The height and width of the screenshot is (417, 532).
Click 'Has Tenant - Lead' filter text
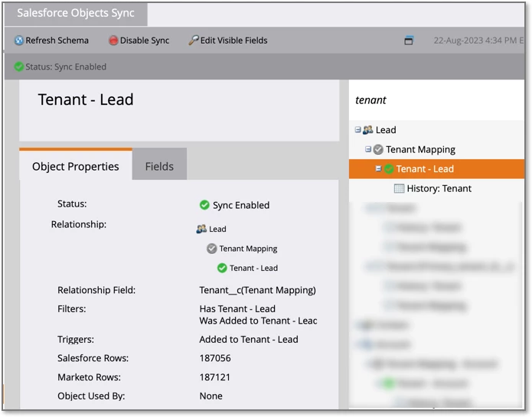237,309
